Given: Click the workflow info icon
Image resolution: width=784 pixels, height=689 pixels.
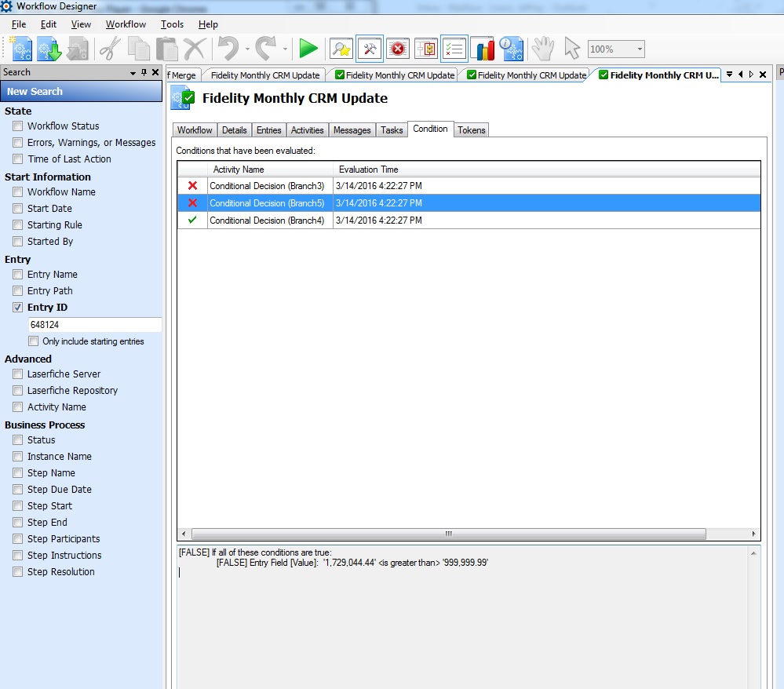Looking at the screenshot, I should (x=511, y=49).
